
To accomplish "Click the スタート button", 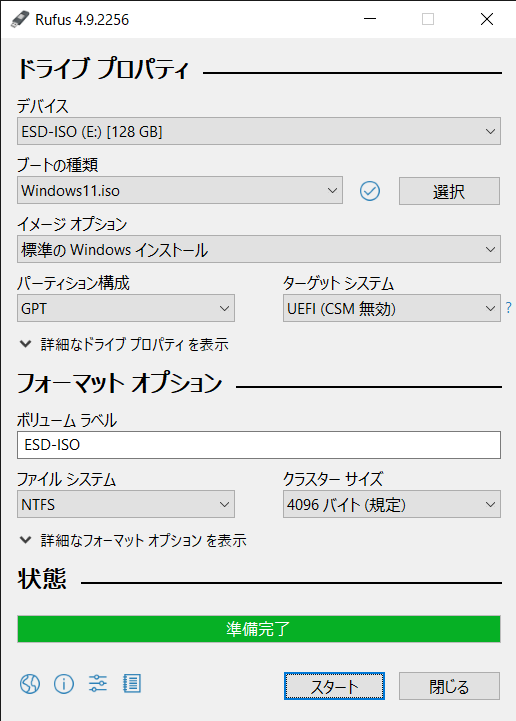I will (x=334, y=687).
